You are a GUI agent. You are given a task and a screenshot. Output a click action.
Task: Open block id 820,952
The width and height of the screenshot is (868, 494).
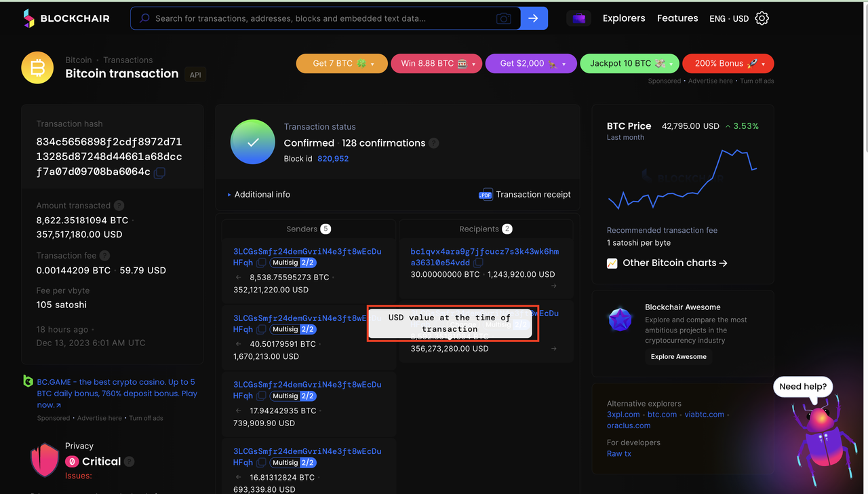[333, 159]
